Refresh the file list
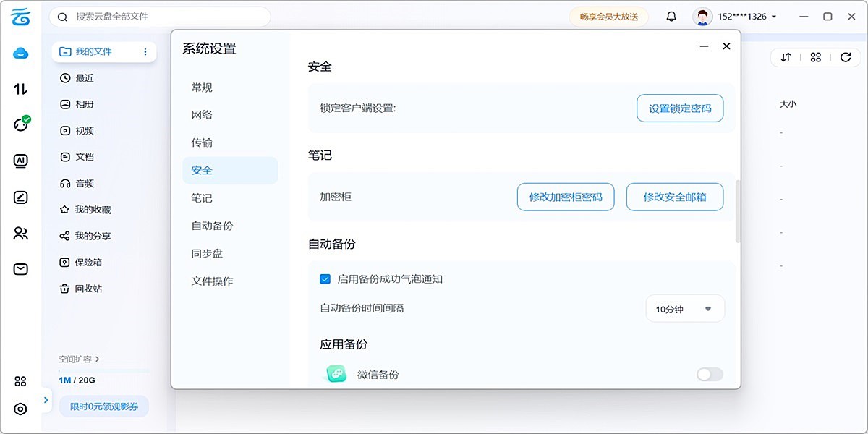Viewport: 868px width, 434px height. coord(846,57)
